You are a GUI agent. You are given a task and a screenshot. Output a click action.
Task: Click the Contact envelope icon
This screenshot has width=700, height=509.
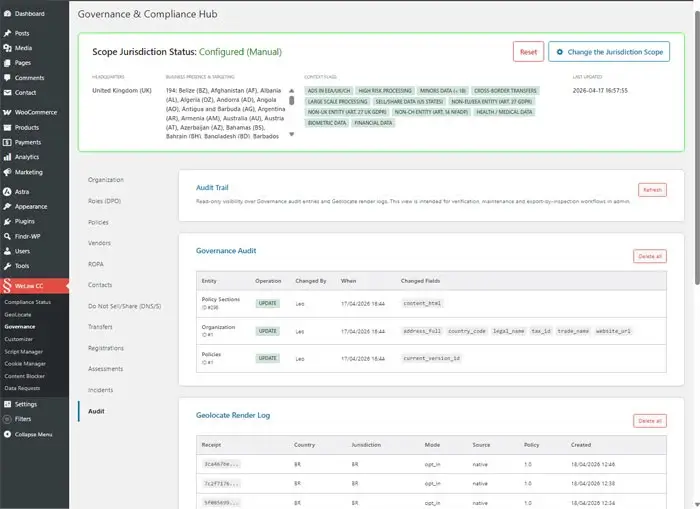[7, 92]
